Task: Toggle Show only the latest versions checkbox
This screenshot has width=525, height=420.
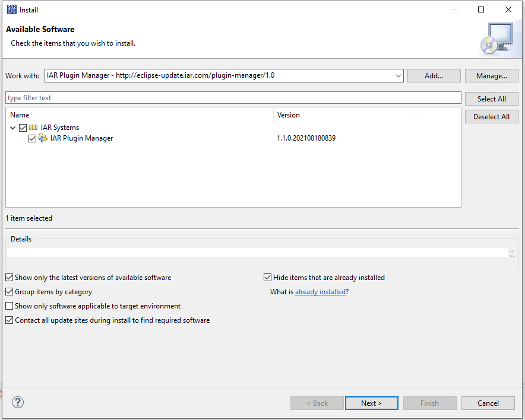Action: click(x=10, y=277)
